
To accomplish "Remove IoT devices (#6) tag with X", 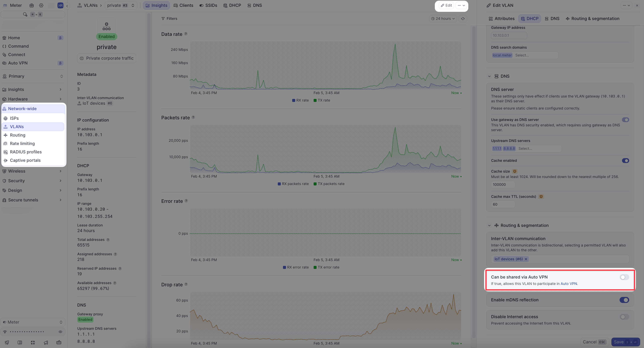I will coord(526,259).
